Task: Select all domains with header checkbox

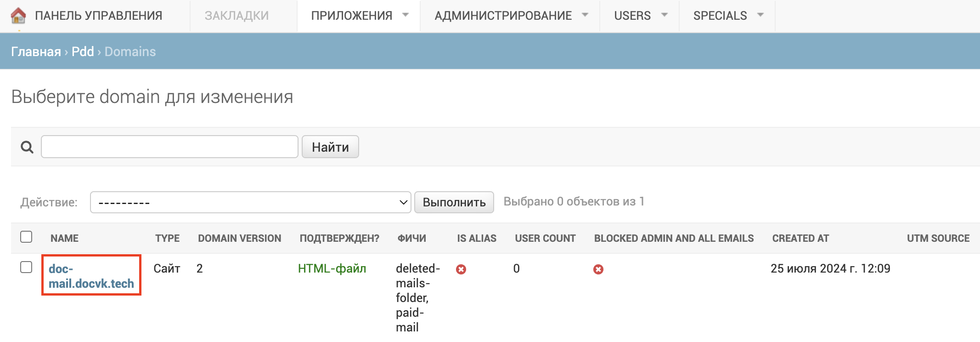Action: pyautogui.click(x=26, y=237)
